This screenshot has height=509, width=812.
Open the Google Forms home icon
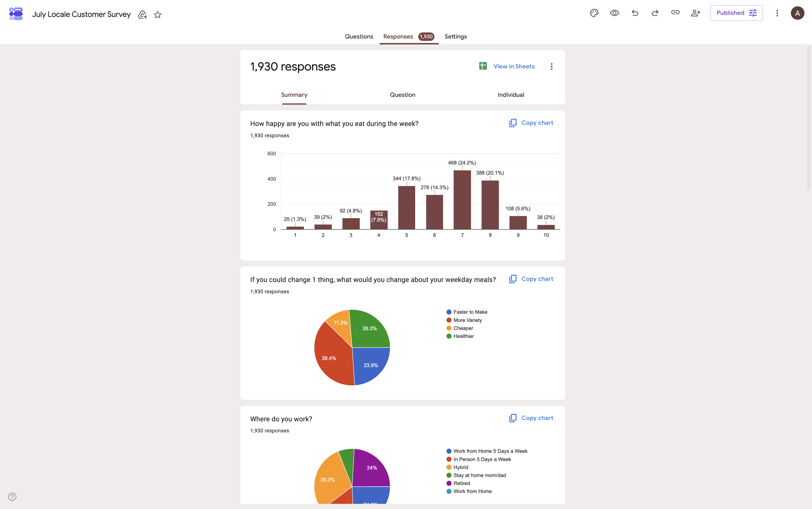click(x=16, y=14)
